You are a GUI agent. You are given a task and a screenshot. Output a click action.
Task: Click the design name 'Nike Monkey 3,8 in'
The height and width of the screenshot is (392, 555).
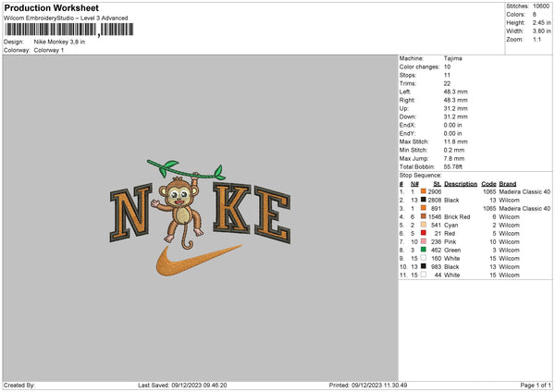coord(59,42)
